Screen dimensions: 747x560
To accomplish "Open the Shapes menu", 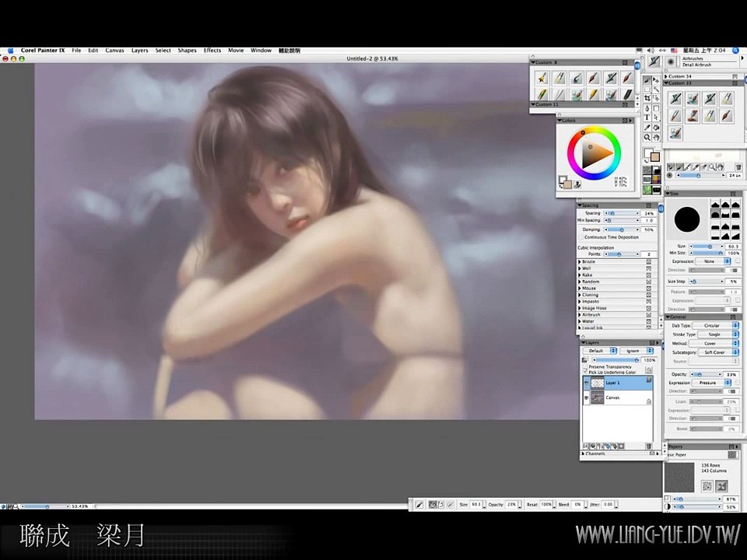I will pyautogui.click(x=187, y=50).
